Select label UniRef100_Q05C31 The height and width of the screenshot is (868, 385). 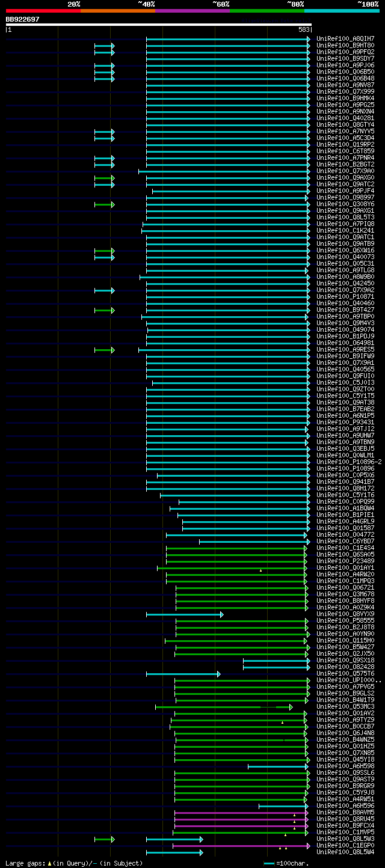[x=345, y=263]
